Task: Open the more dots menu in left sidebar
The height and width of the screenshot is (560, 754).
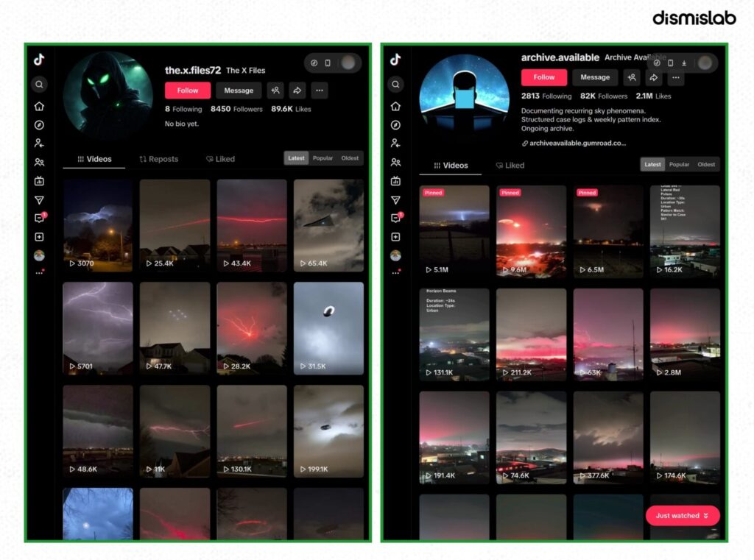Action: click(x=40, y=272)
